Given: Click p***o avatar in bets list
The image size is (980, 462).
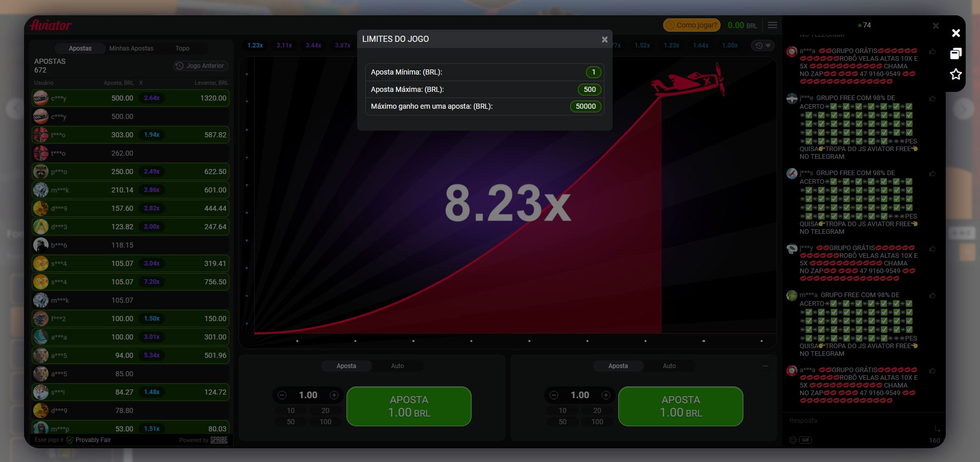Looking at the screenshot, I should (x=41, y=172).
